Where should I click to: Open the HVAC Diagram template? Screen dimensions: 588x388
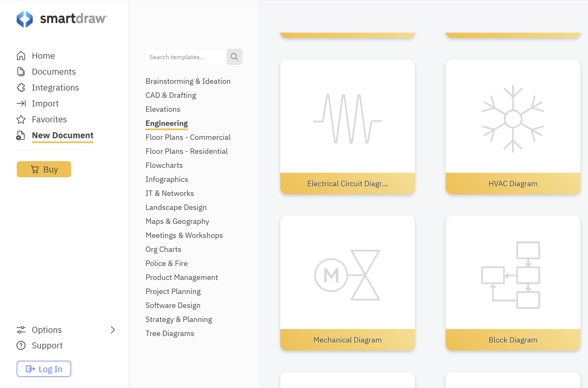coord(513,127)
